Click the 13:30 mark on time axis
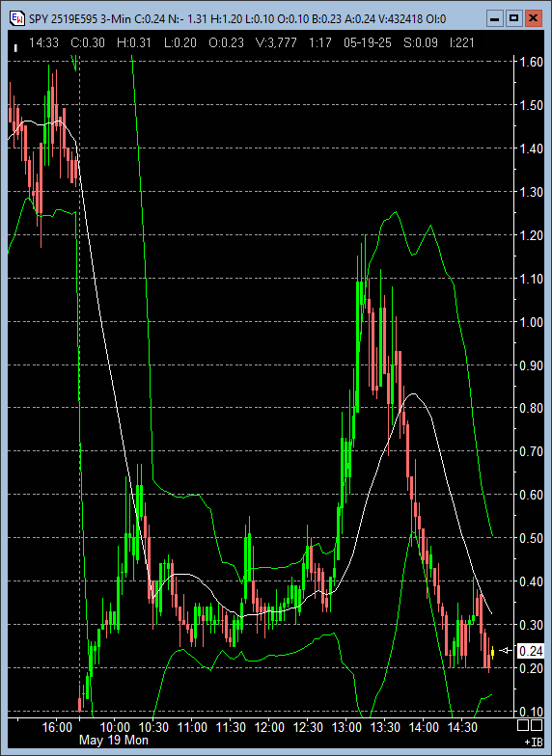Screen dimensions: 552x756 point(385,727)
